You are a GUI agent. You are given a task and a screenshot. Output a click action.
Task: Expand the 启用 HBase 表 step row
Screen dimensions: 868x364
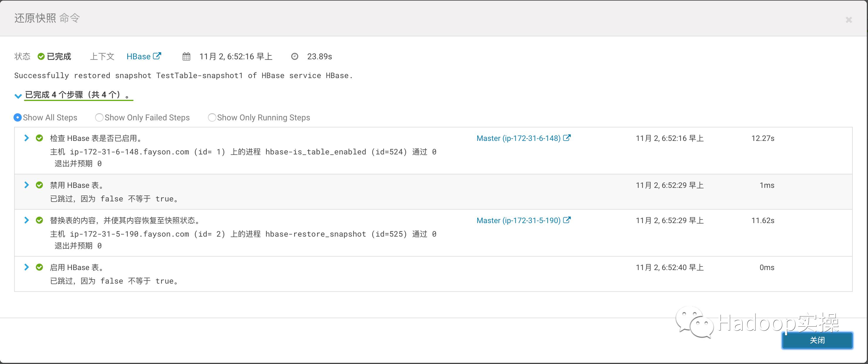point(27,267)
